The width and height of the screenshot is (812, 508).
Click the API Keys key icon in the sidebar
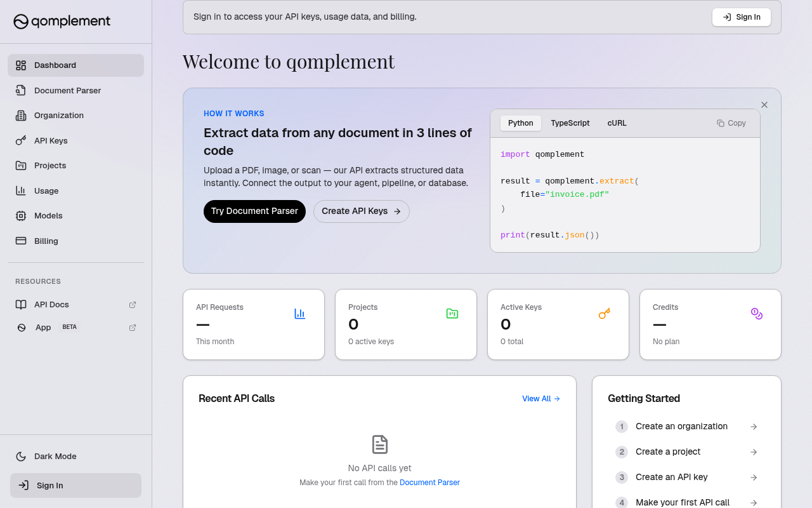pos(21,140)
